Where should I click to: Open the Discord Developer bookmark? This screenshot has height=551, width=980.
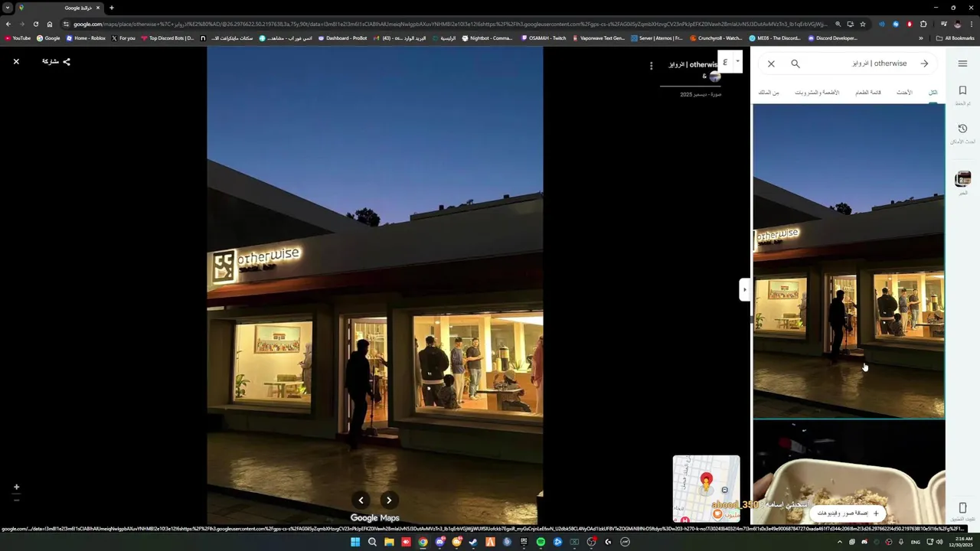click(832, 38)
